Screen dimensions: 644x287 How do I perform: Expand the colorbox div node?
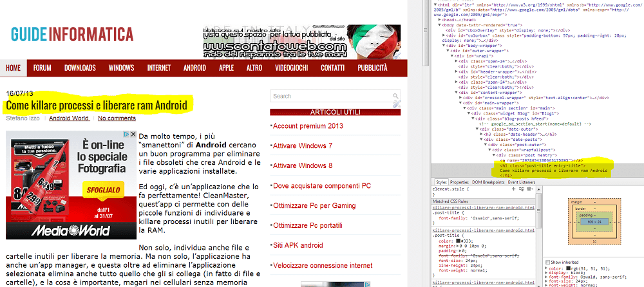point(444,35)
